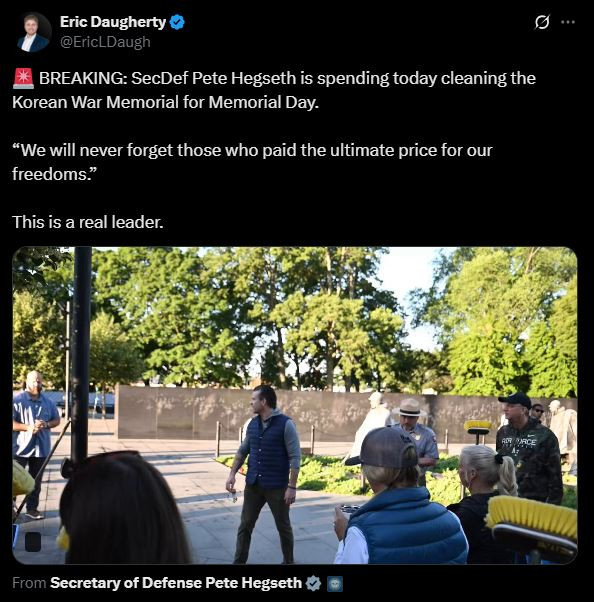This screenshot has width=594, height=602.
Task: Open the Grok explain post icon
Action: coord(542,22)
